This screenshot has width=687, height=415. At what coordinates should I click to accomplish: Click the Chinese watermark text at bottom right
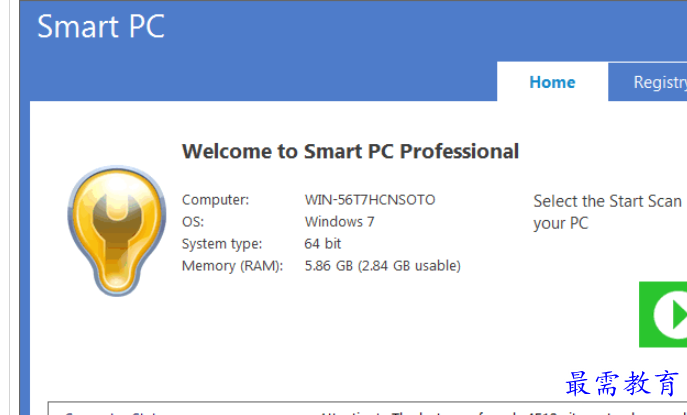(622, 383)
